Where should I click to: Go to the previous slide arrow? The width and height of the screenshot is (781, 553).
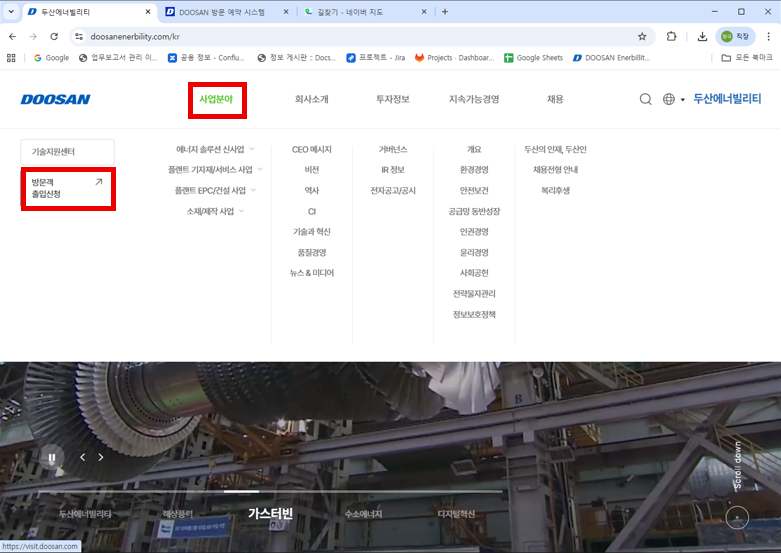pos(82,457)
